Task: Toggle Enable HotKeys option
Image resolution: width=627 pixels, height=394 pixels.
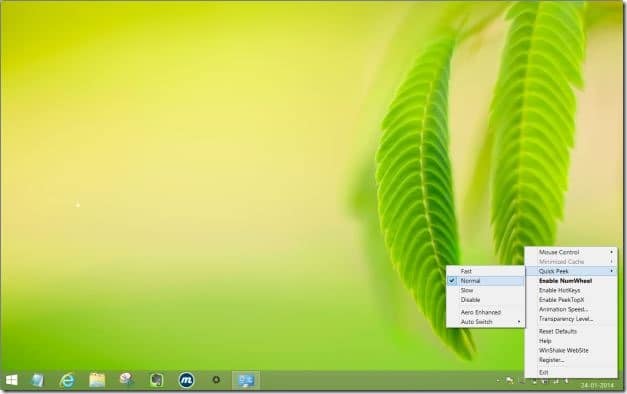Action: click(571, 290)
